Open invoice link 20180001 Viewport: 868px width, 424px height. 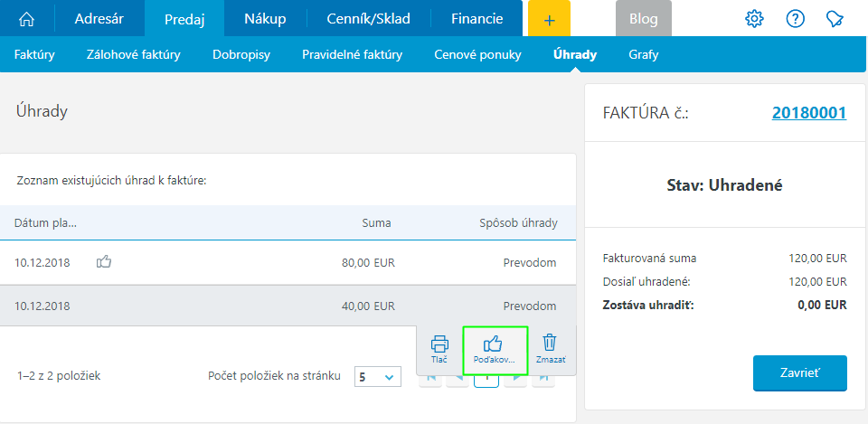[808, 113]
